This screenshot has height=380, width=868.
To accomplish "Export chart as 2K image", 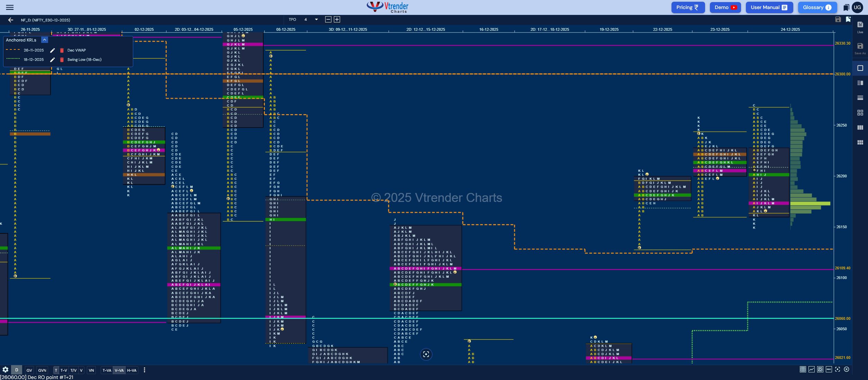I will pyautogui.click(x=820, y=369).
